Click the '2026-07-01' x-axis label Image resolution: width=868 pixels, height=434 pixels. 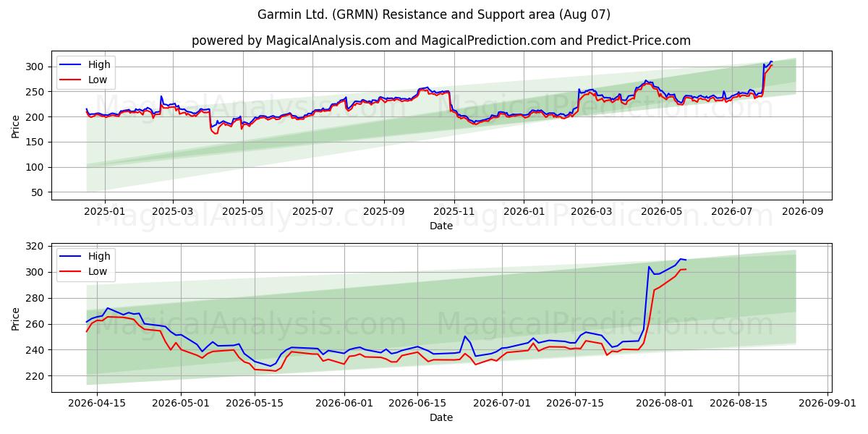click(502, 404)
